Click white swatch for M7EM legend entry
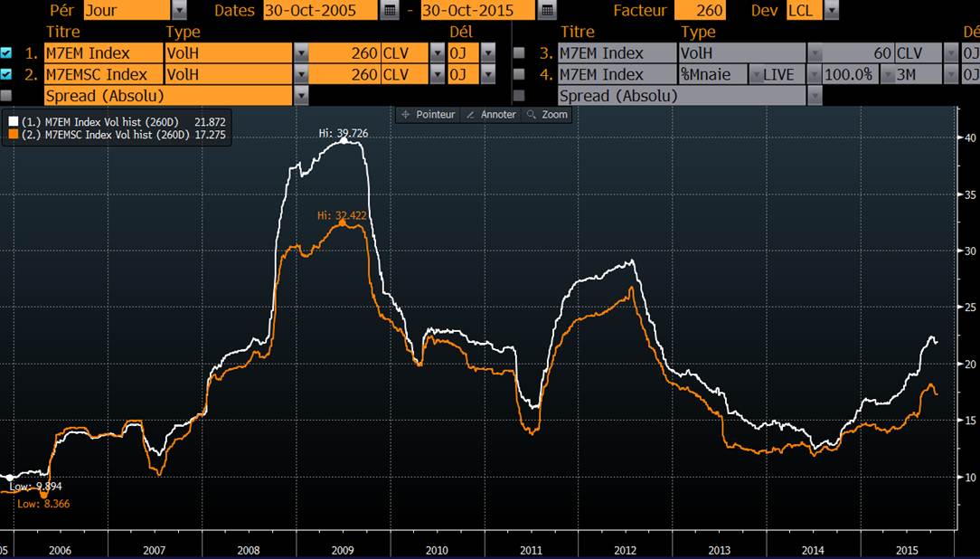This screenshot has width=980, height=559. [14, 122]
